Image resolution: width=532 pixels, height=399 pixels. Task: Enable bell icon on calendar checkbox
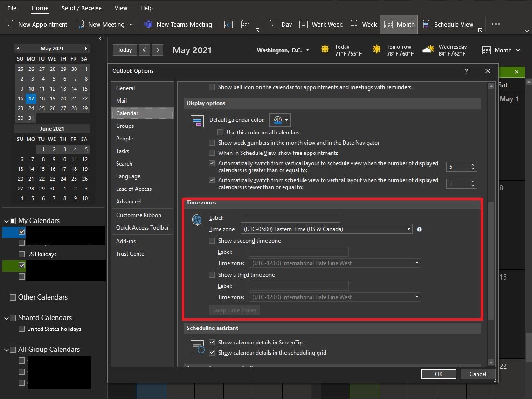pyautogui.click(x=212, y=87)
